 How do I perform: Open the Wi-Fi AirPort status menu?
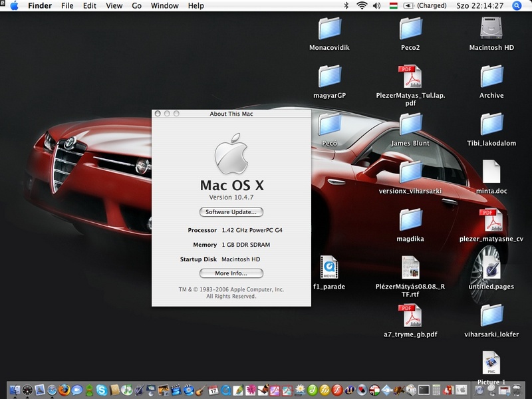pos(362,6)
